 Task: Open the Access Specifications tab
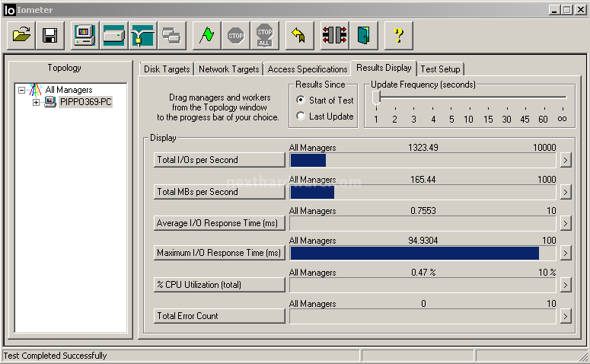tap(307, 69)
